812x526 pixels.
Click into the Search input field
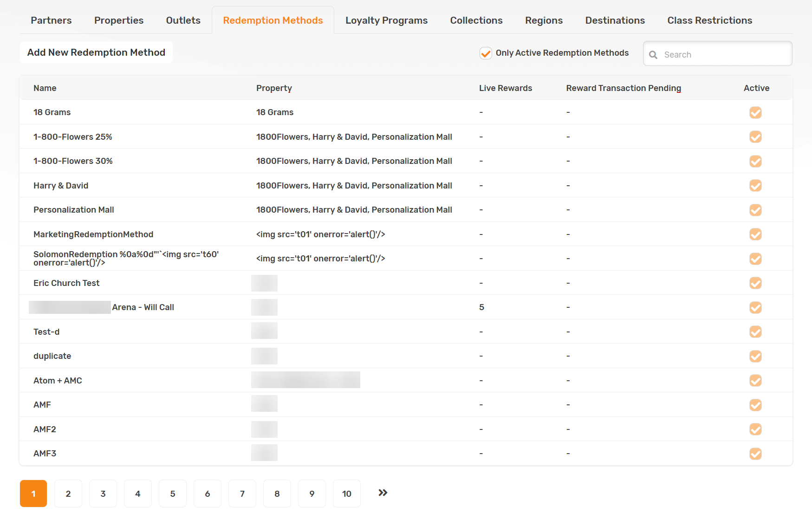click(x=718, y=54)
